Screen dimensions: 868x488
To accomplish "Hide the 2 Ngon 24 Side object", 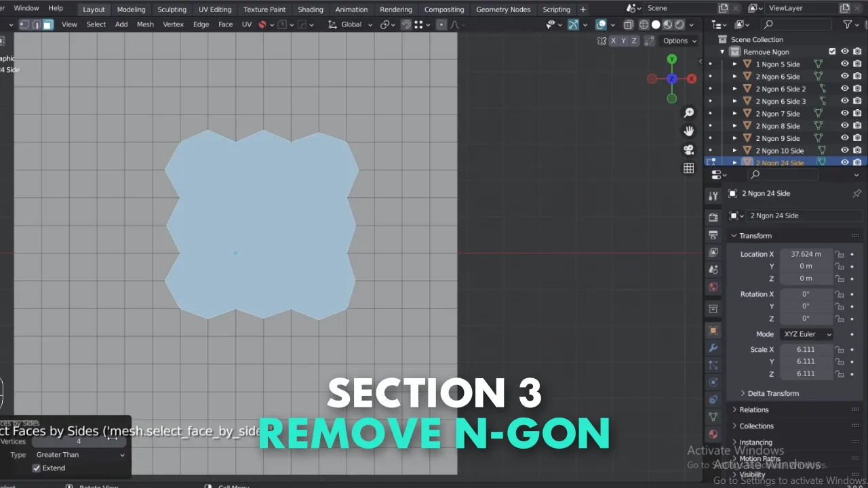I will point(845,163).
